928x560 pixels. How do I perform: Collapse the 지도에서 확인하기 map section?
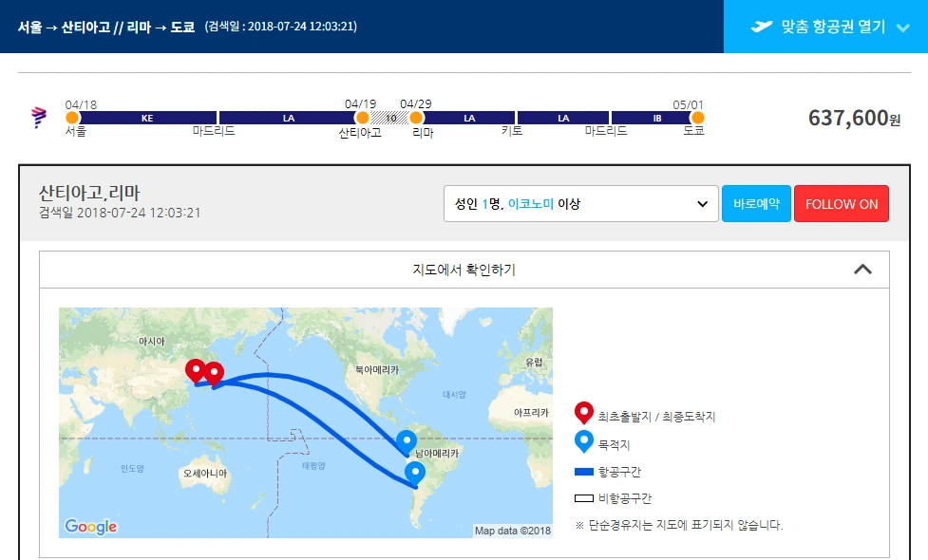click(x=863, y=270)
